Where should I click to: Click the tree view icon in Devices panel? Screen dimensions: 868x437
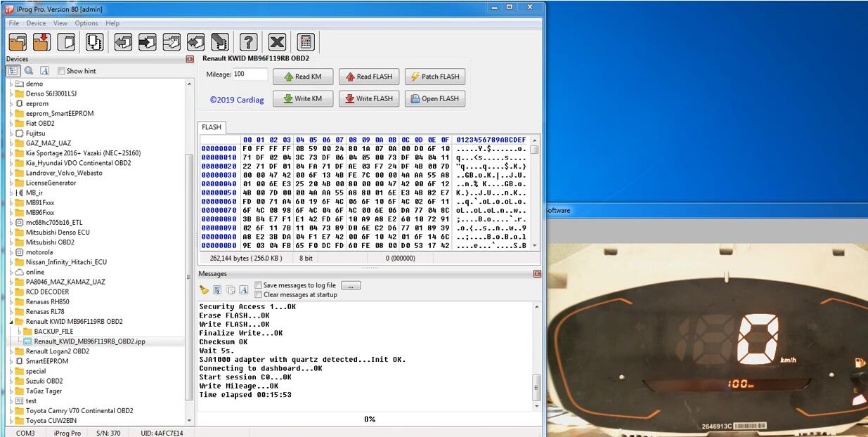[13, 71]
